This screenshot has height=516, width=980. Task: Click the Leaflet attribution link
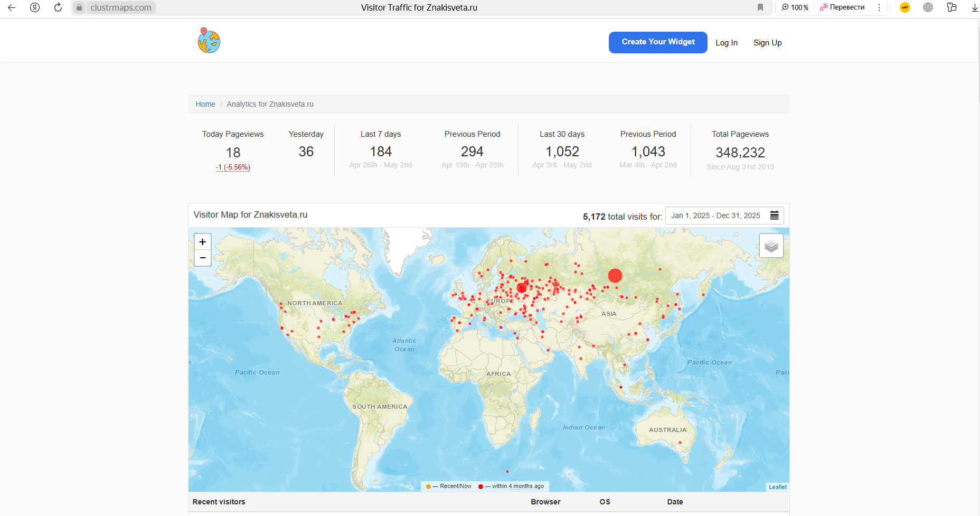click(x=777, y=487)
